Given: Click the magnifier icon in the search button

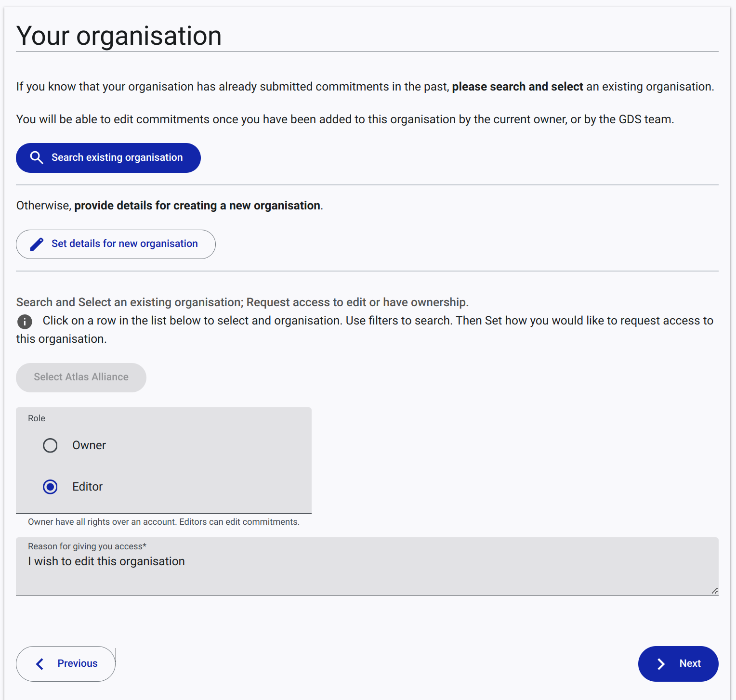Looking at the screenshot, I should point(37,157).
